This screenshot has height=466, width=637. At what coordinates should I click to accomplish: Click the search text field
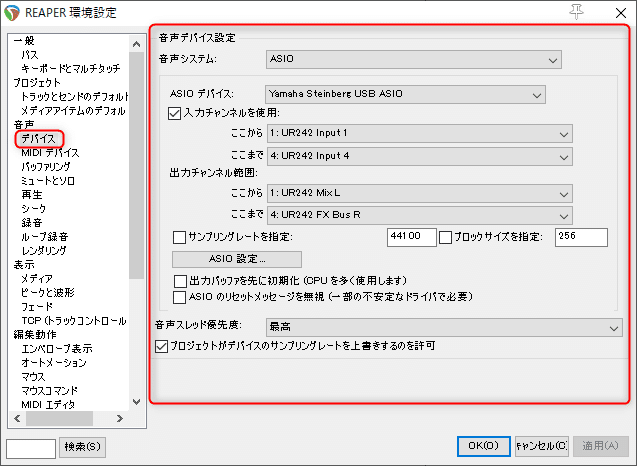[x=31, y=449]
